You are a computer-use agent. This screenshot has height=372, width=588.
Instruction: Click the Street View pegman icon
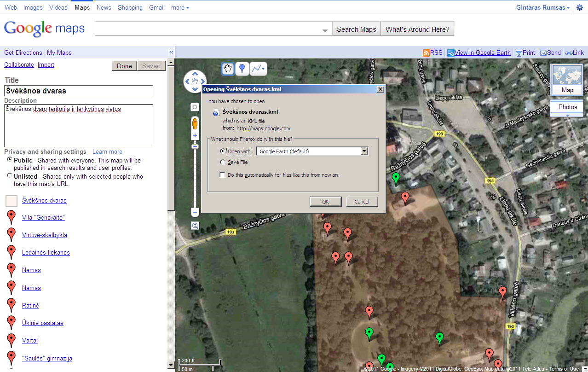[x=195, y=123]
